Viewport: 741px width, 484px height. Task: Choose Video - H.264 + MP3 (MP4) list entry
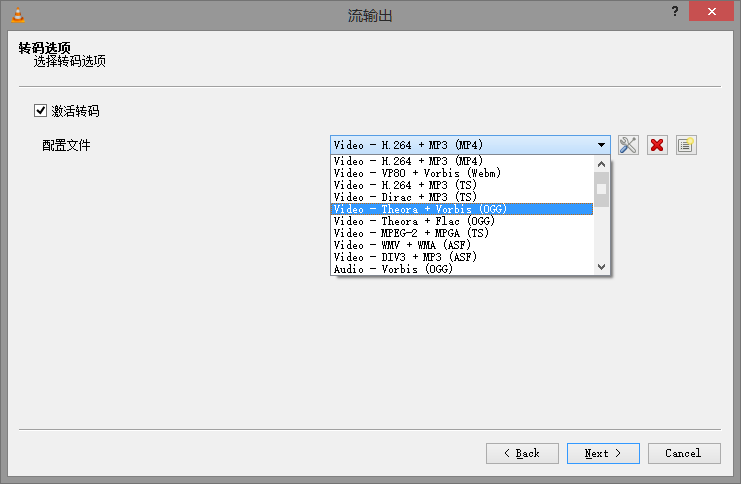462,161
